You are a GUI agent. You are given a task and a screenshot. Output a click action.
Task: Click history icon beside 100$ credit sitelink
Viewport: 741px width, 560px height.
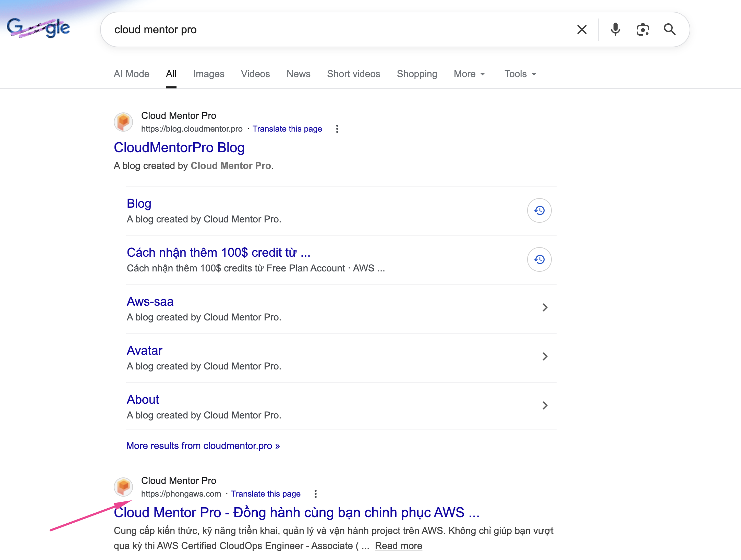point(539,259)
